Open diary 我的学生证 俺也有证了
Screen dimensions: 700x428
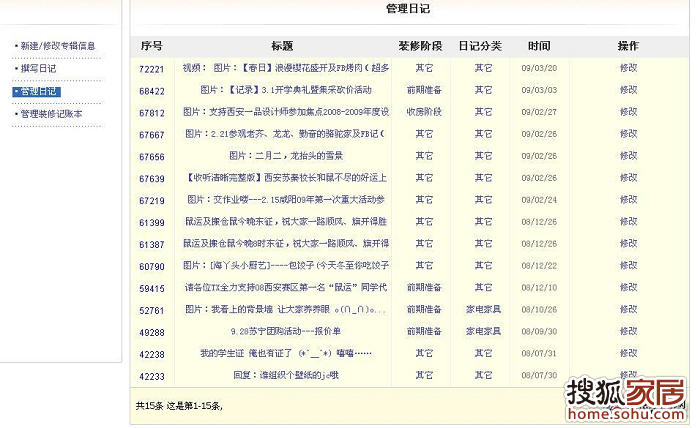click(x=284, y=354)
